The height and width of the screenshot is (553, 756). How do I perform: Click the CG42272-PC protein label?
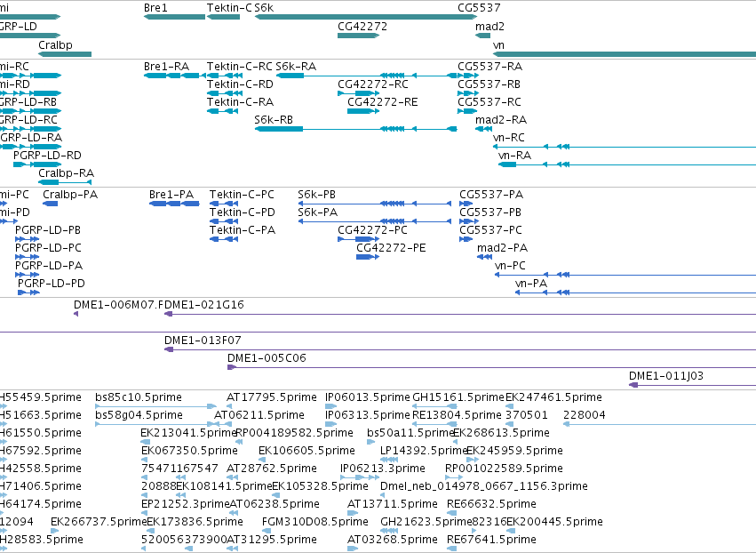tap(372, 230)
